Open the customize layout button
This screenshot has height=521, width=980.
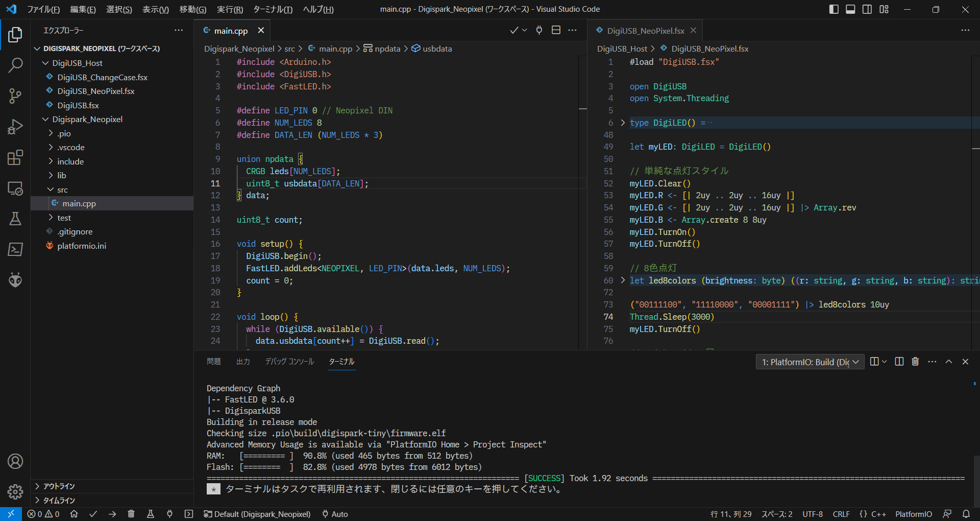coord(884,9)
